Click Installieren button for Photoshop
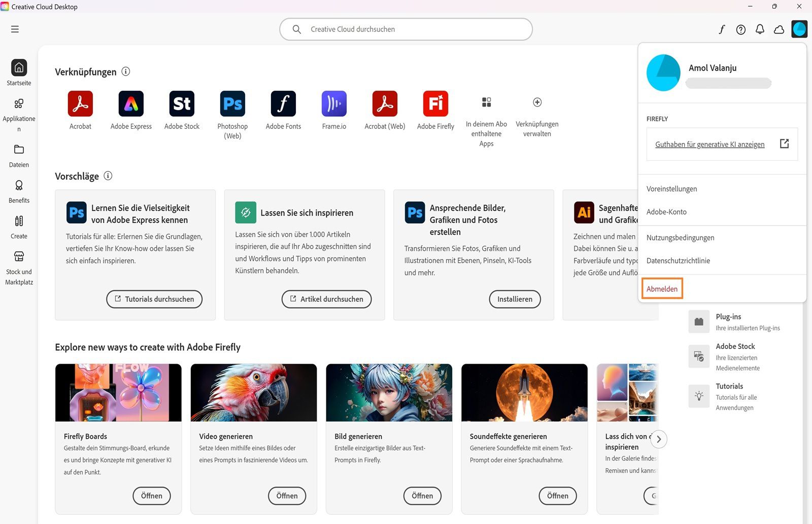 click(x=515, y=299)
